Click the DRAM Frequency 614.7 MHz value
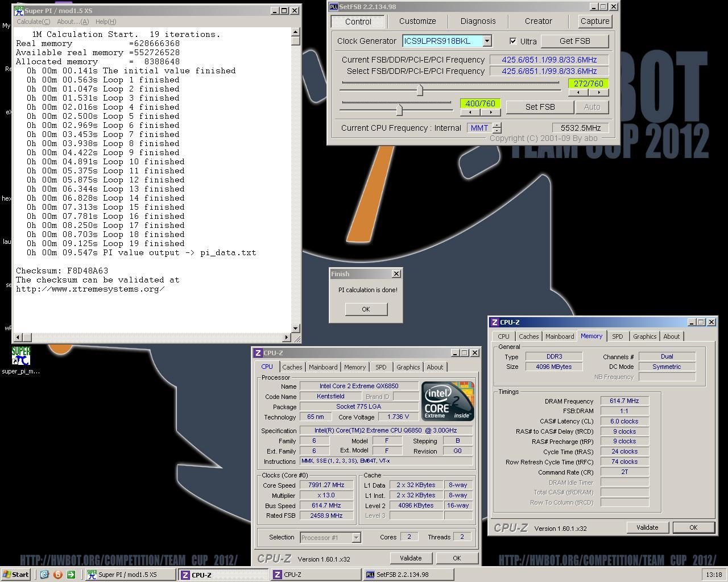728x582 pixels. click(x=624, y=401)
